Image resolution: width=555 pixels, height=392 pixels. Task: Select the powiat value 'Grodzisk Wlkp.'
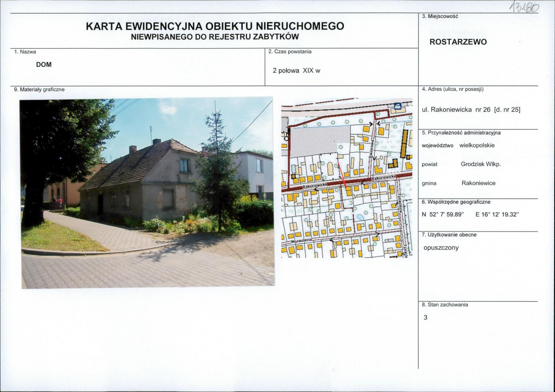(x=481, y=164)
